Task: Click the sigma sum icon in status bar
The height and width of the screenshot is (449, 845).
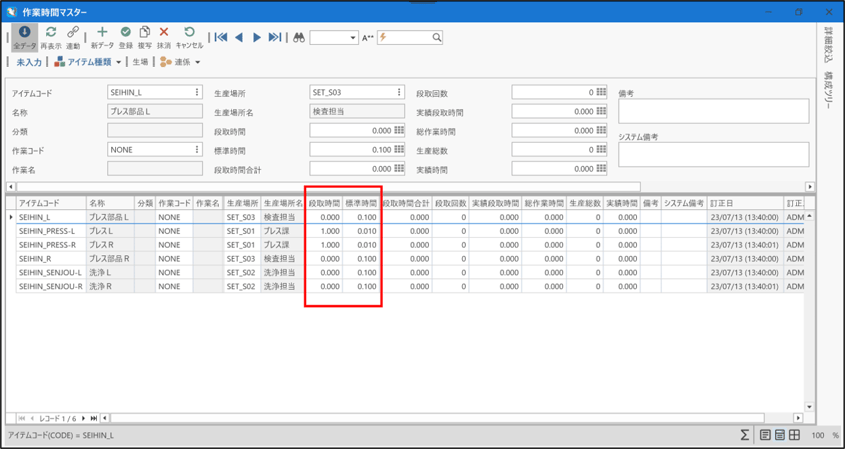Action: click(x=744, y=435)
